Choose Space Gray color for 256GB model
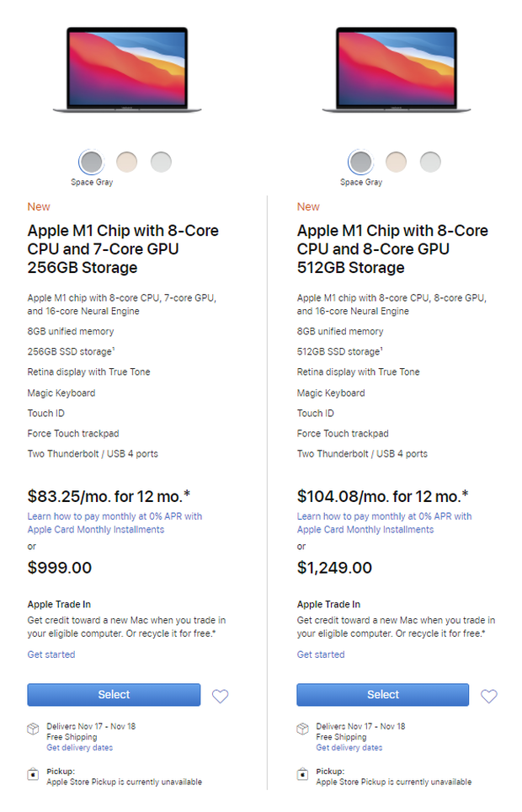Screen dimensions: 522x812 point(92,162)
